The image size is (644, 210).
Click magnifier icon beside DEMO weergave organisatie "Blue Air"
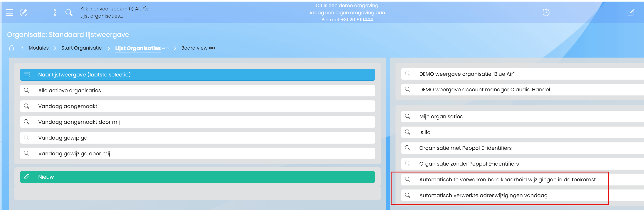click(x=407, y=74)
